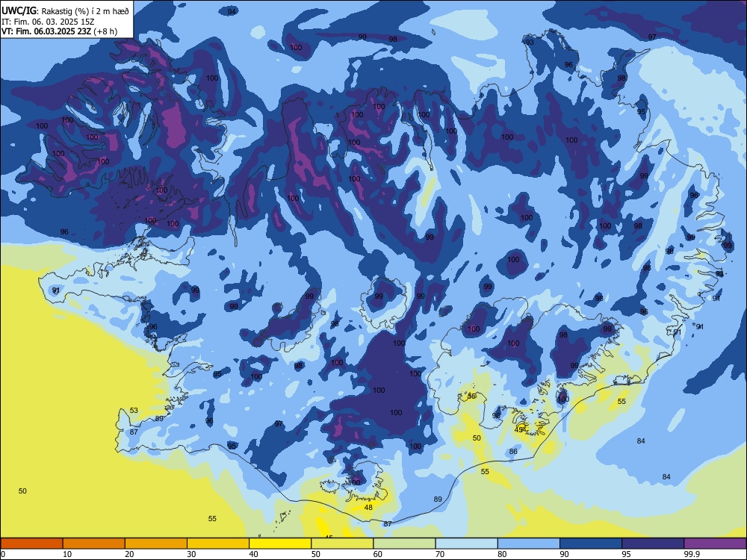Pick the 50–60 pale yellow legend swatch

(342, 544)
